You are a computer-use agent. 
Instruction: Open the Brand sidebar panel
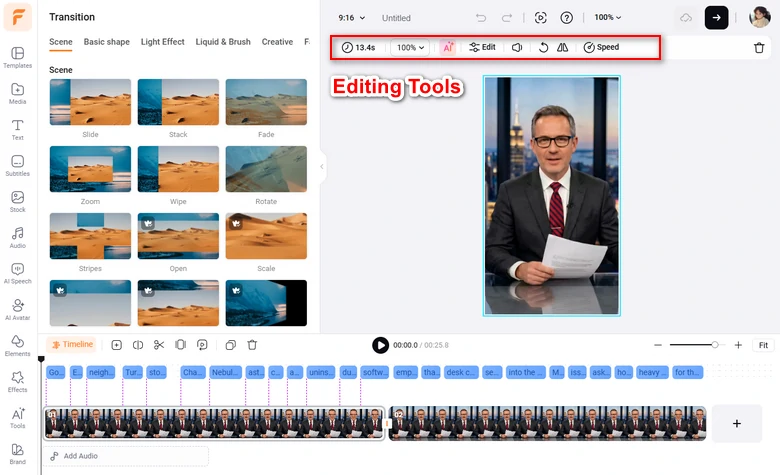coord(17,454)
